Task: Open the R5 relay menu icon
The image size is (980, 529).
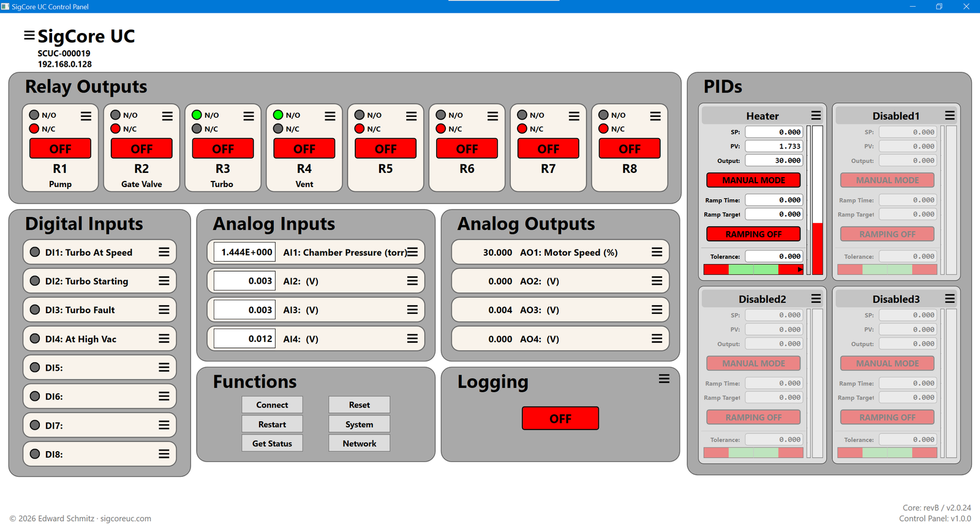Action: pos(412,116)
